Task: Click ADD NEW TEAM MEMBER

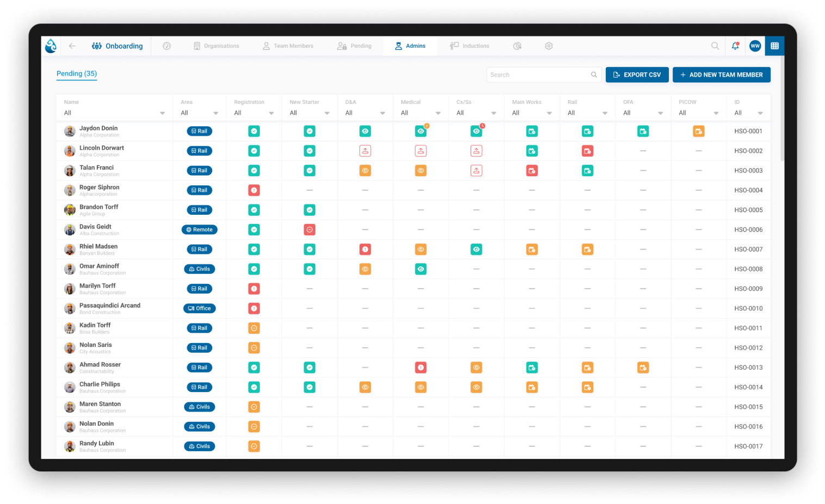Action: (x=721, y=74)
